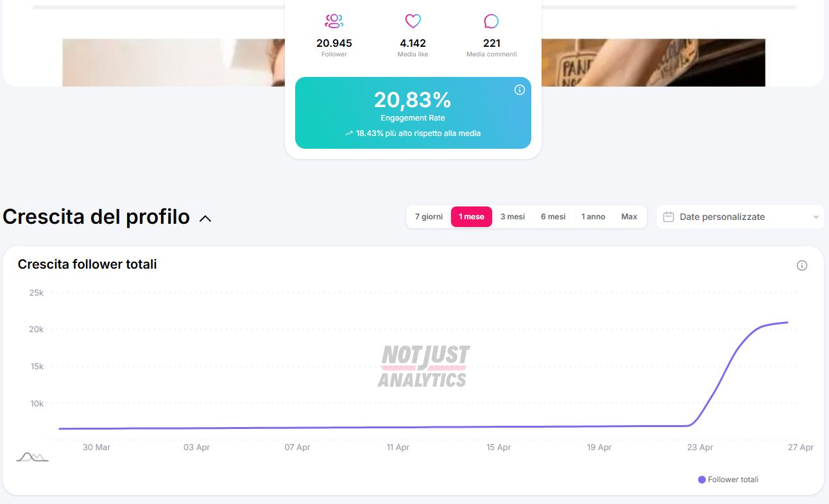Collapse the Crescita del profilo section
The width and height of the screenshot is (829, 504).
click(205, 218)
